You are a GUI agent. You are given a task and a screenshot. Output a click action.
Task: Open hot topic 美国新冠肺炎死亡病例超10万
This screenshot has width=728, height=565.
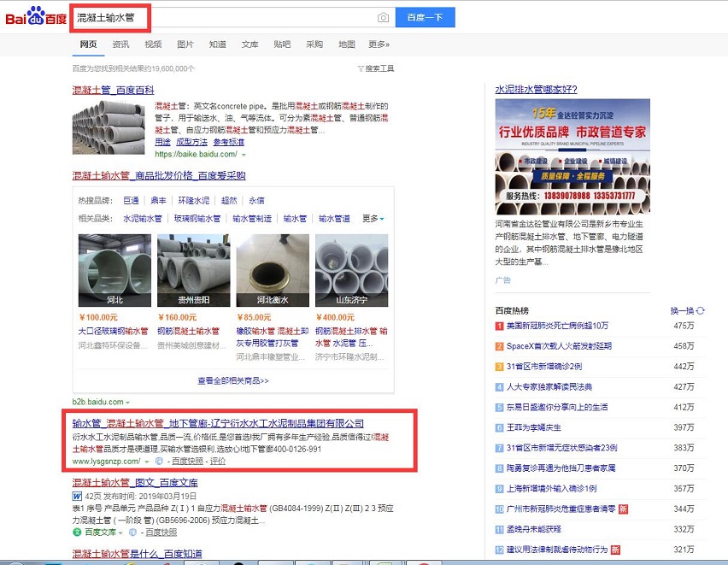(557, 326)
